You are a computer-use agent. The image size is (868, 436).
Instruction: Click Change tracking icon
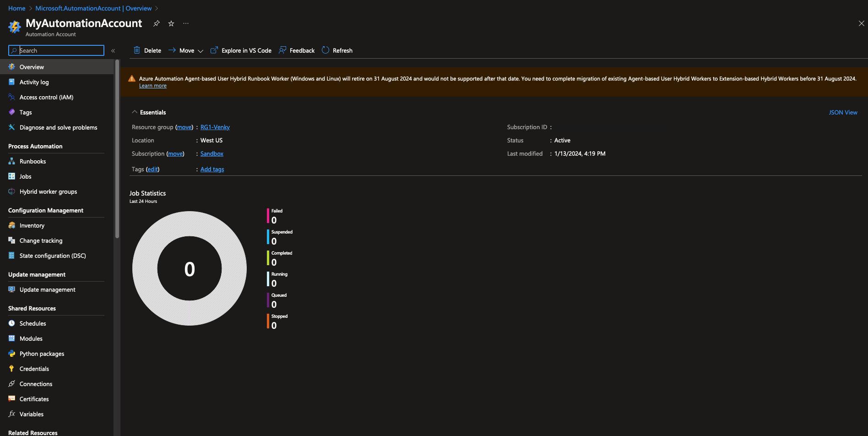pyautogui.click(x=12, y=240)
